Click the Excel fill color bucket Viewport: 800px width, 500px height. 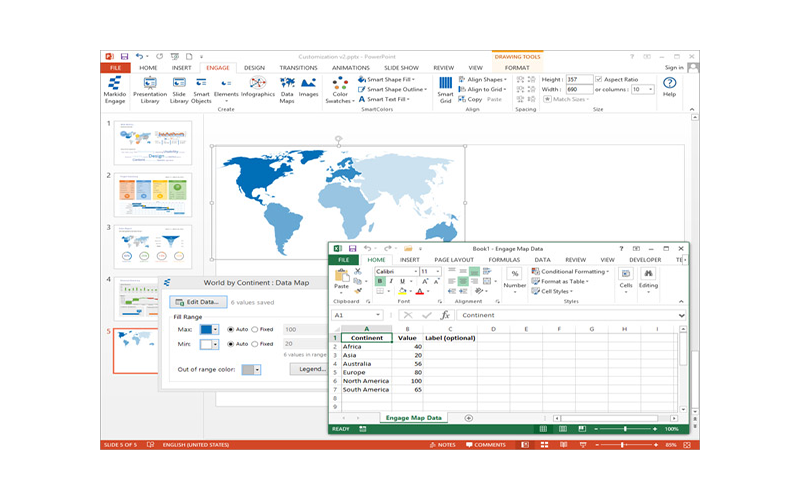point(403,291)
